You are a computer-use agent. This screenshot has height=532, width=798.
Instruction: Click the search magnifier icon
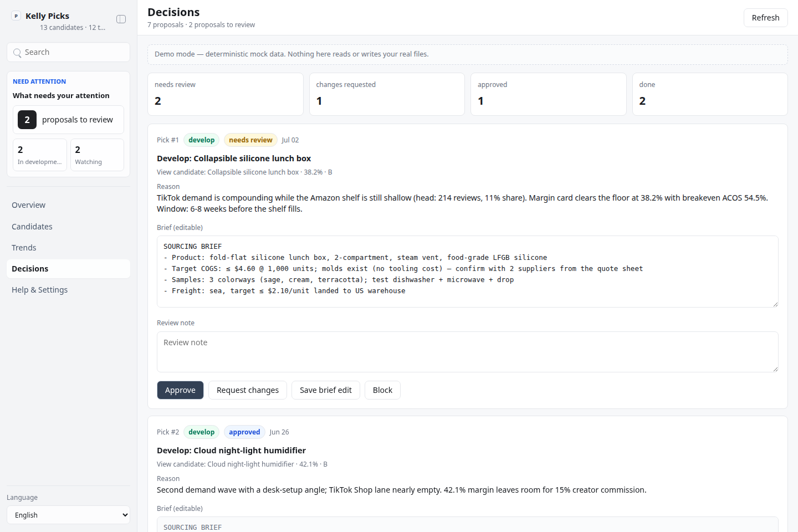(x=17, y=53)
